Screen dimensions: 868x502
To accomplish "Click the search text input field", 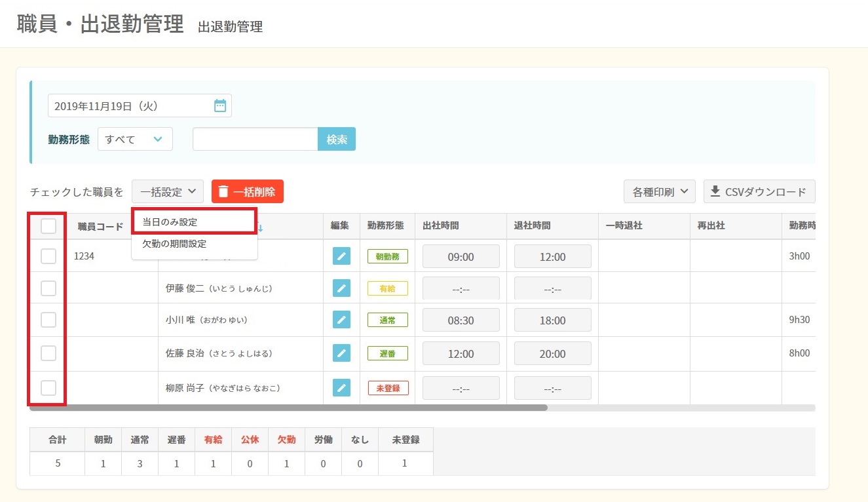I will pos(255,139).
